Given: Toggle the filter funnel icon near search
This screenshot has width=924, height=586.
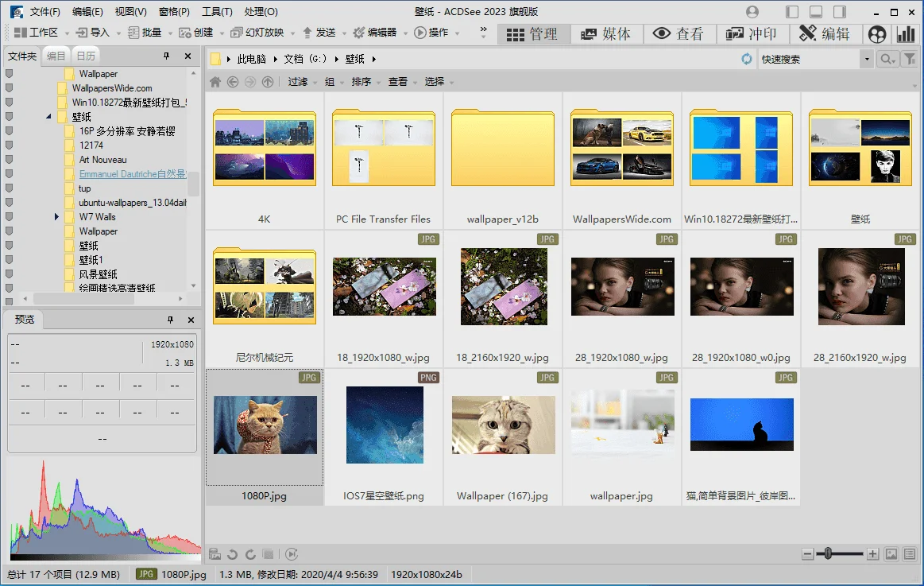Looking at the screenshot, I should coord(911,59).
